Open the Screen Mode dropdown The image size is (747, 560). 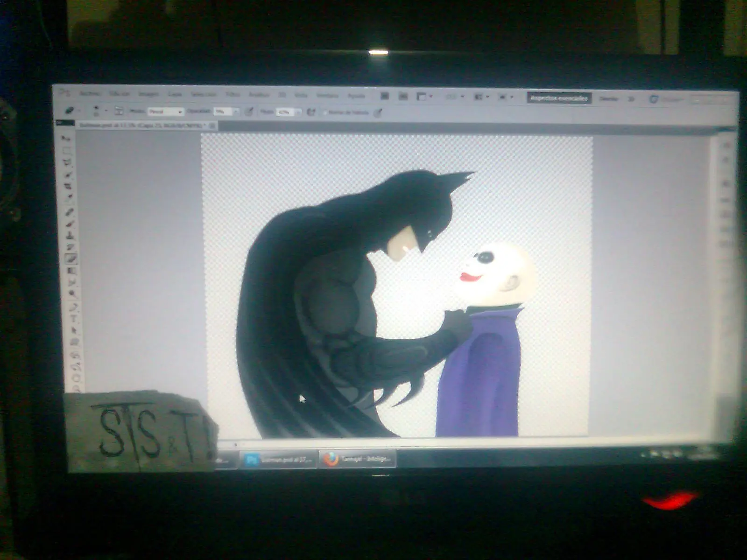[505, 98]
